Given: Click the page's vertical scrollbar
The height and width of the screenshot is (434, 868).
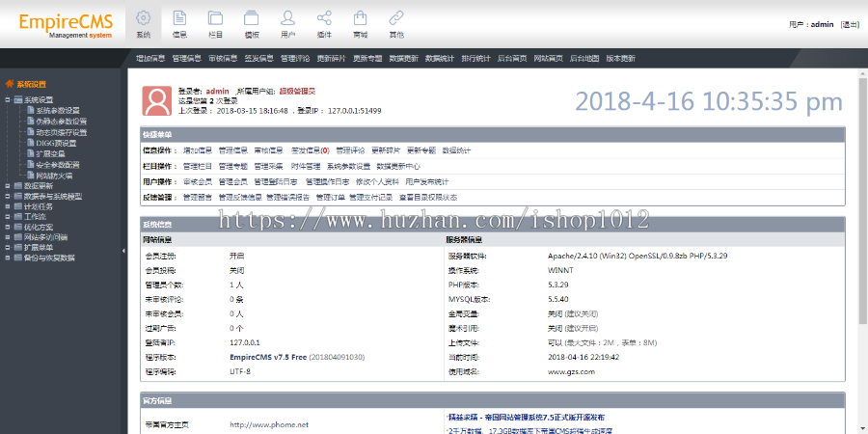Looking at the screenshot, I should (x=863, y=201).
